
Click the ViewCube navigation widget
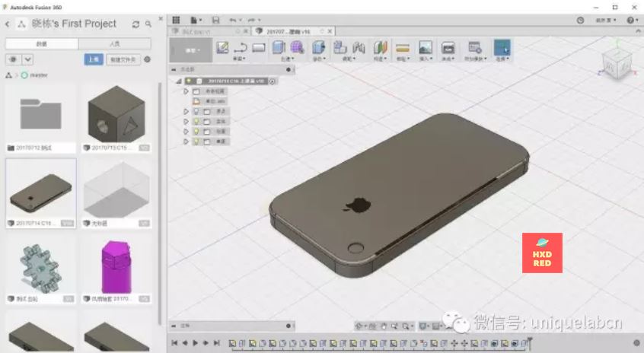[617, 63]
